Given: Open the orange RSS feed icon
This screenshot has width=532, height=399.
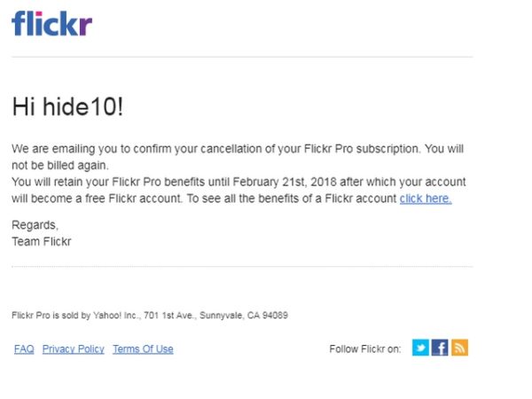Looking at the screenshot, I should [x=459, y=348].
